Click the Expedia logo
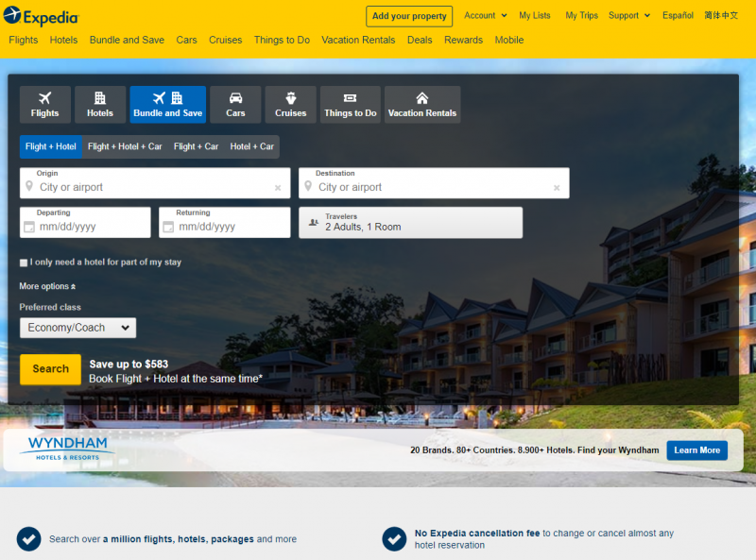Image resolution: width=756 pixels, height=560 pixels. click(x=41, y=16)
